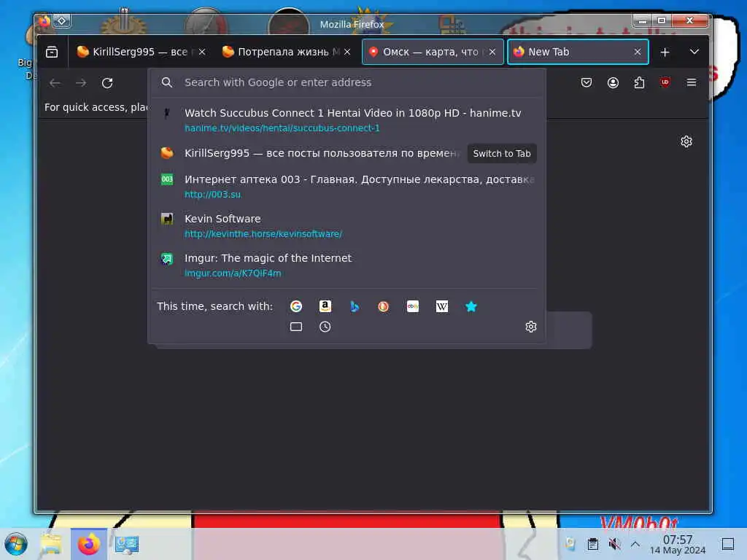Open Kevin Software suggestion

coord(347,226)
